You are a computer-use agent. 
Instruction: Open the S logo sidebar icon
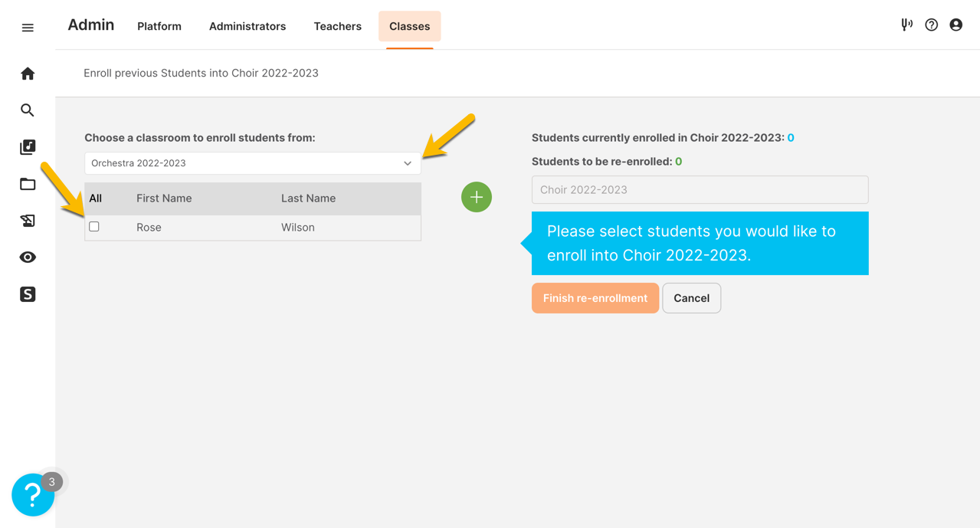[28, 294]
